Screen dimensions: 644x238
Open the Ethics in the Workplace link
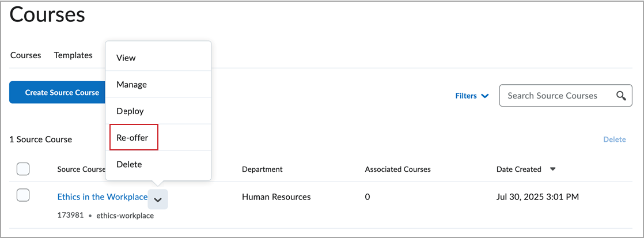tap(103, 197)
